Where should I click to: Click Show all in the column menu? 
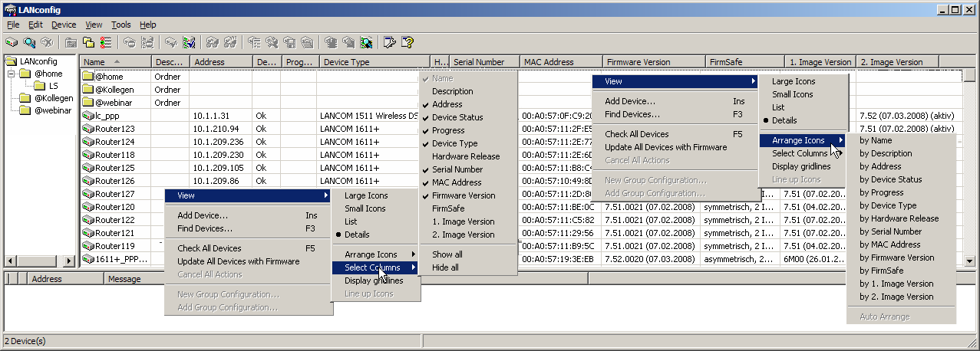pyautogui.click(x=447, y=254)
